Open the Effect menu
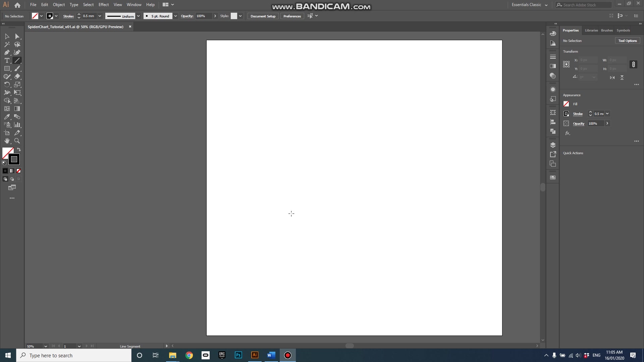 104,5
